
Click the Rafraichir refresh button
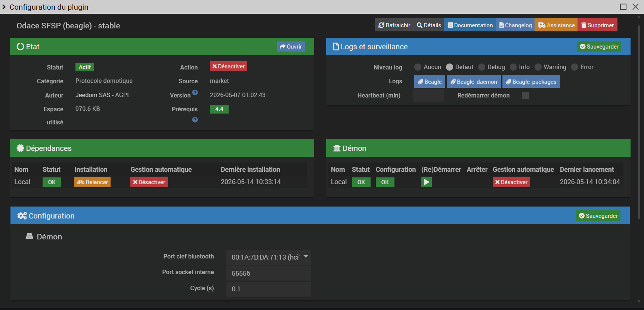(394, 25)
